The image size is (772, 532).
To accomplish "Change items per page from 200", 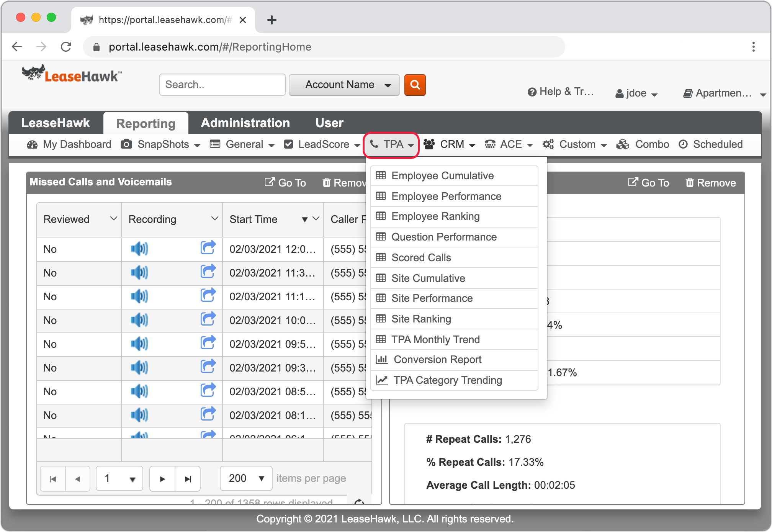I will point(246,478).
